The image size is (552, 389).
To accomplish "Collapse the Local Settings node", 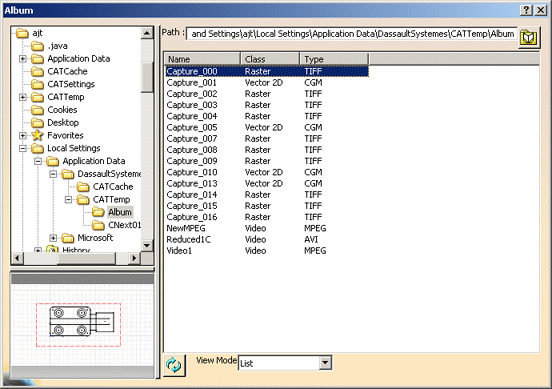I will (23, 148).
